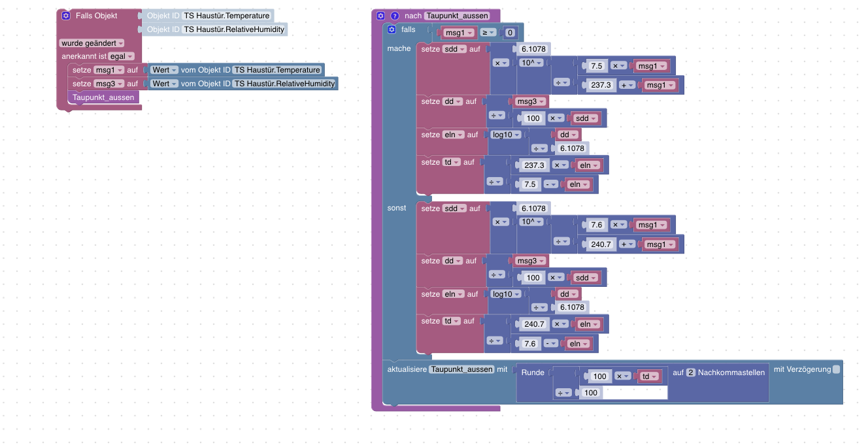The image size is (868, 447).
Task: Edit the 240.7 value before plus msg1
Action: click(x=601, y=244)
